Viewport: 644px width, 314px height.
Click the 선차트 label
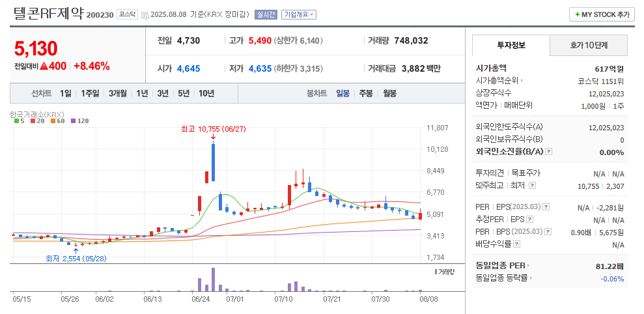[x=42, y=93]
